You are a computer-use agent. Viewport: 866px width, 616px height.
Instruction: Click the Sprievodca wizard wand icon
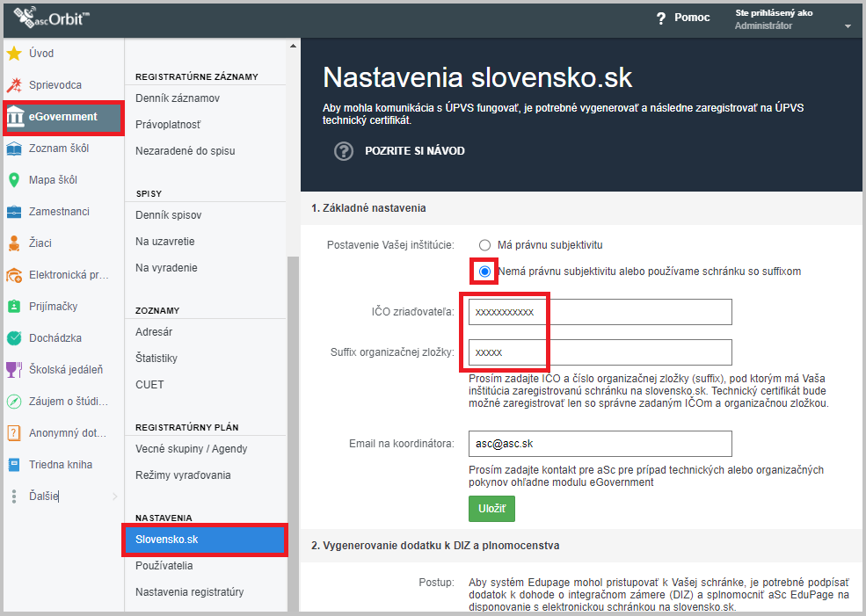click(14, 85)
